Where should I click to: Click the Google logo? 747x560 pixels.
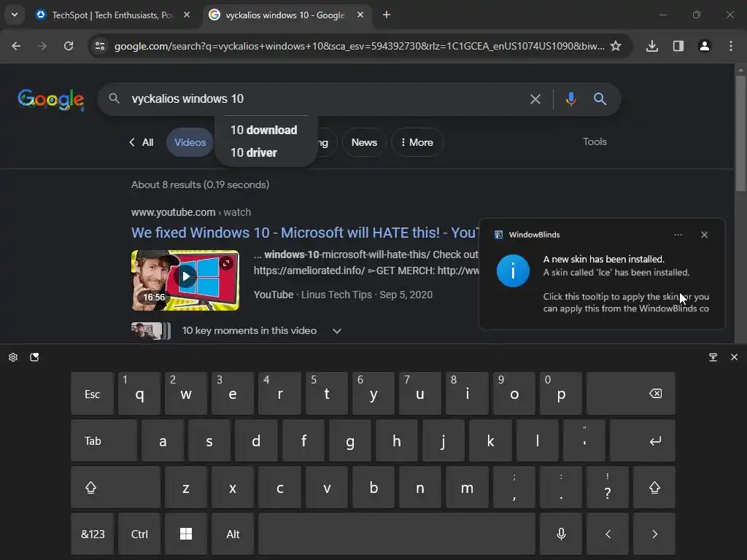point(51,99)
